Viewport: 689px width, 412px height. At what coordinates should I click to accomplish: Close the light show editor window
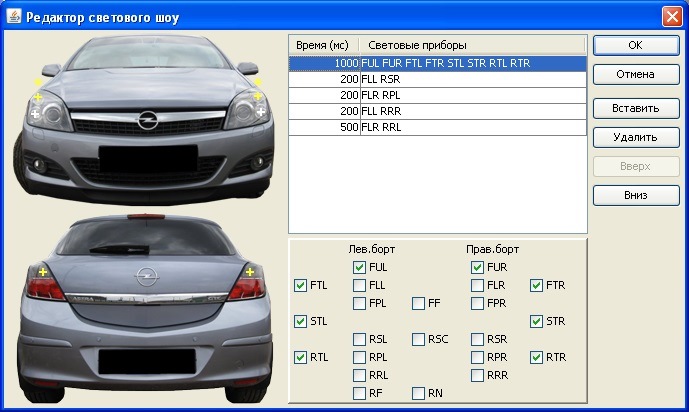click(x=672, y=17)
